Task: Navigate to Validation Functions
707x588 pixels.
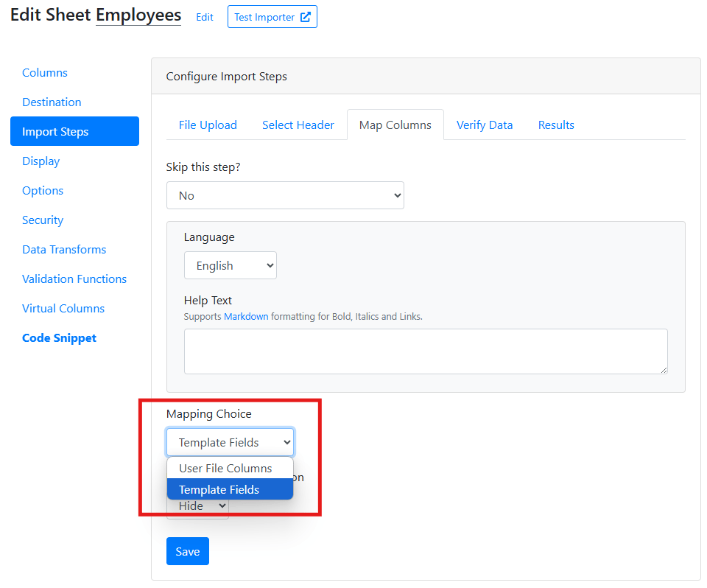Action: (74, 279)
